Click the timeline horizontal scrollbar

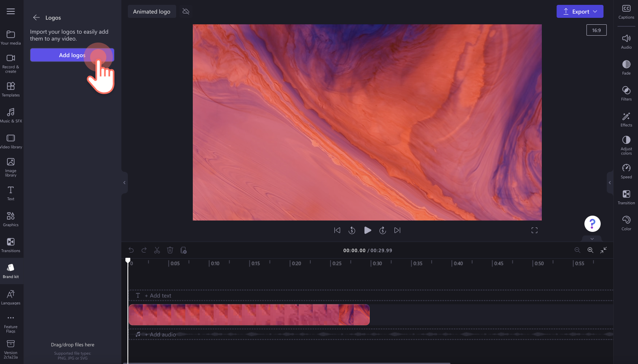pyautogui.click(x=287, y=363)
